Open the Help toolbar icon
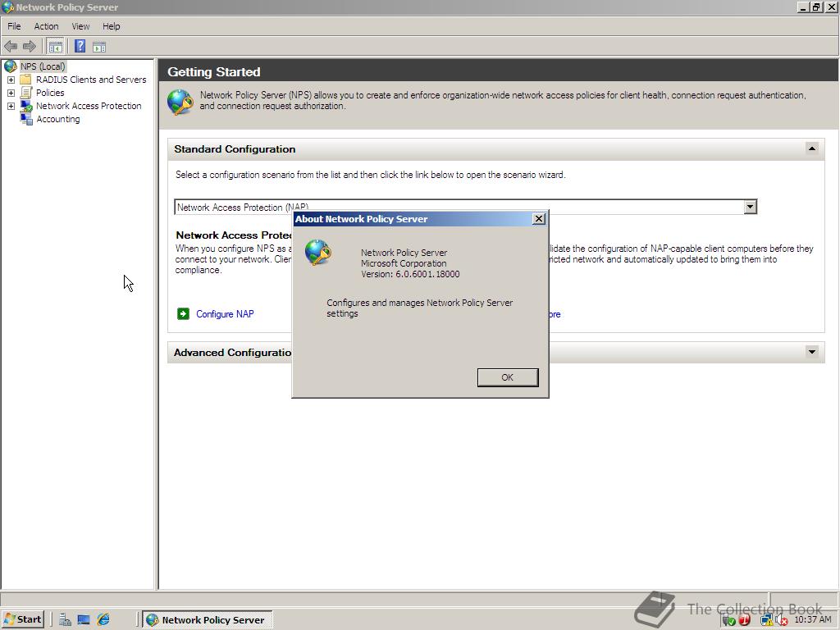The image size is (840, 630). [x=80, y=47]
